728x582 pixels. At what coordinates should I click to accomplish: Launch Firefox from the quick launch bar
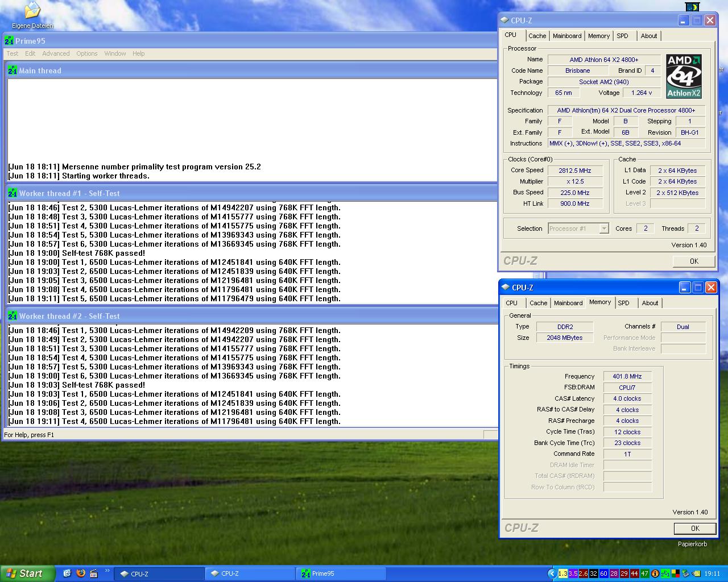pos(80,573)
